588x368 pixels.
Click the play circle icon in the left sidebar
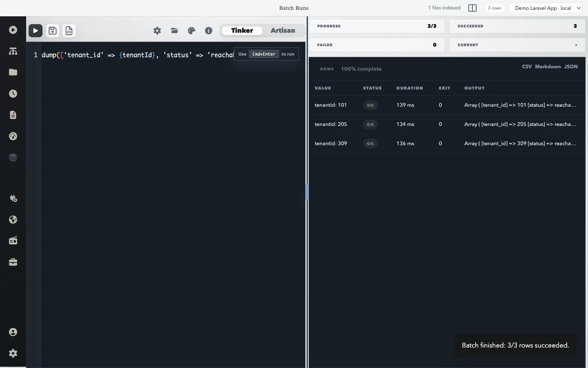click(x=13, y=30)
